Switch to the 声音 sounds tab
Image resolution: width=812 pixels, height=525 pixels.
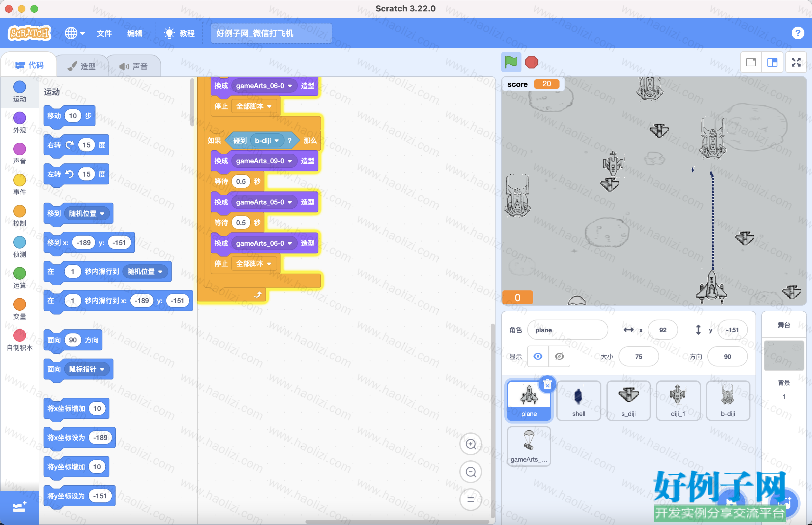click(x=134, y=66)
